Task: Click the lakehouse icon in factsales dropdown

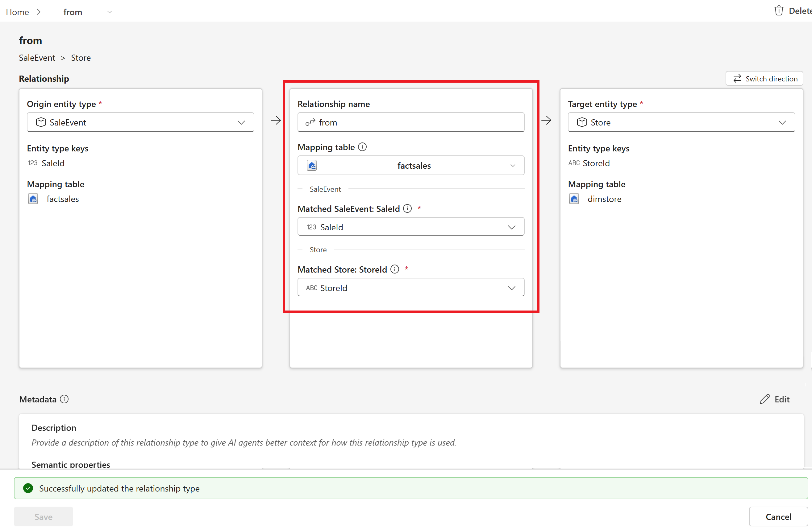Action: tap(312, 166)
